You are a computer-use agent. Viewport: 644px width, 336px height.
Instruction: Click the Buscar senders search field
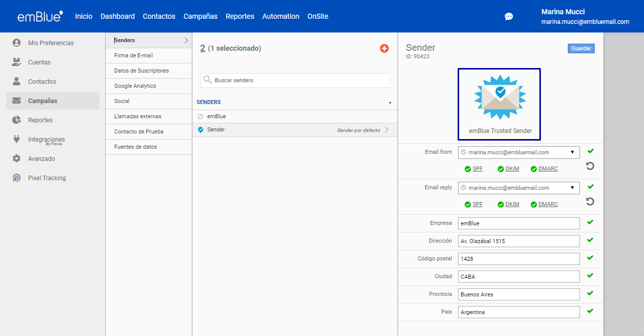[x=300, y=80]
